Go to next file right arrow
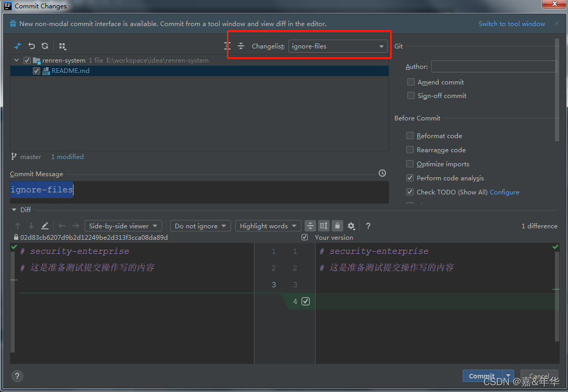568x392 pixels. pos(75,226)
